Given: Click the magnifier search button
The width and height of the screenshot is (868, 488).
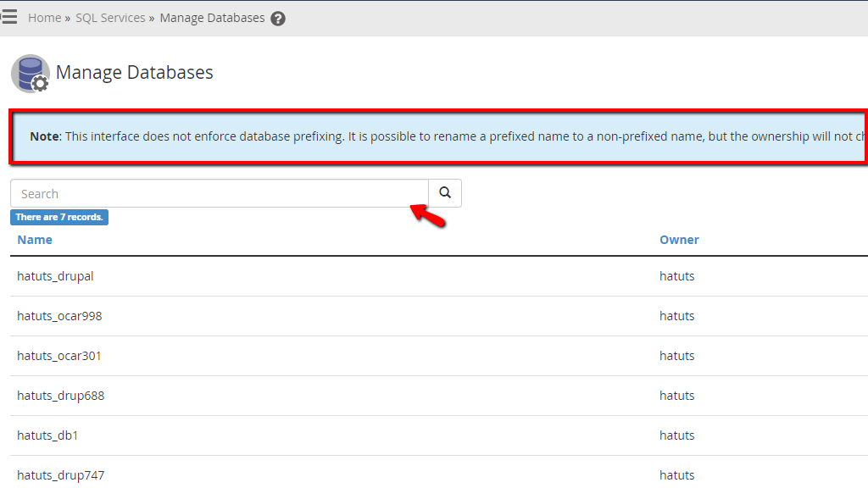Looking at the screenshot, I should [x=445, y=193].
